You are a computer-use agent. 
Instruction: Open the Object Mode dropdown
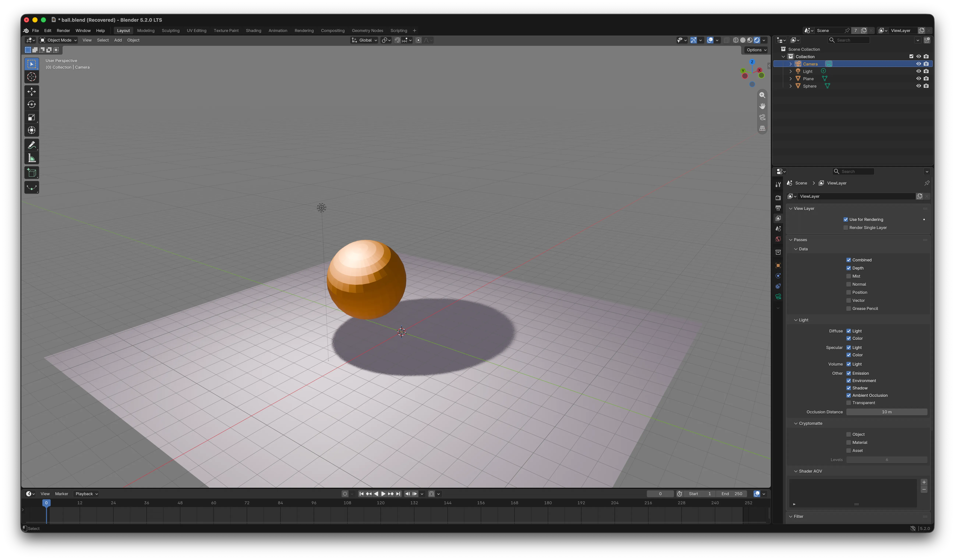[x=58, y=40]
